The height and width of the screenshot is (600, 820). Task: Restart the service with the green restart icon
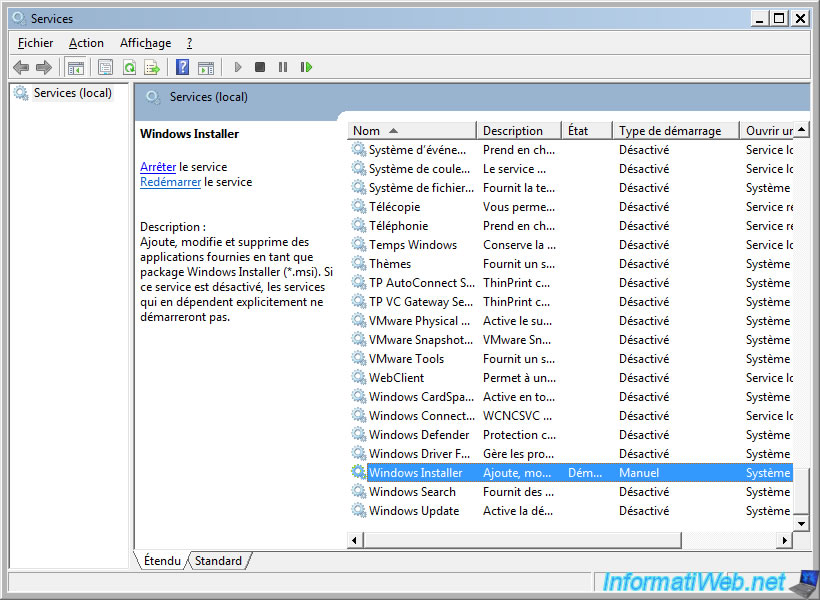pos(306,67)
